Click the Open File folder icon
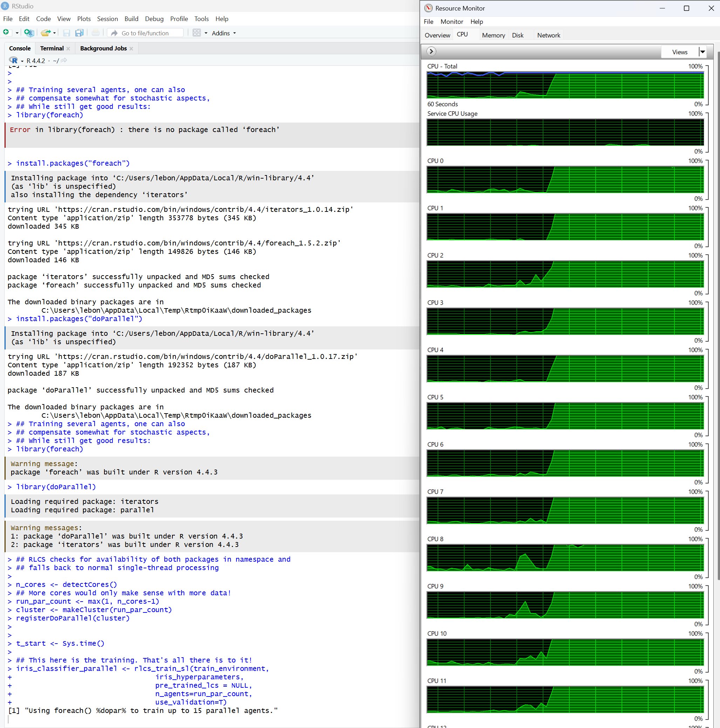The width and height of the screenshot is (720, 728). click(x=45, y=33)
